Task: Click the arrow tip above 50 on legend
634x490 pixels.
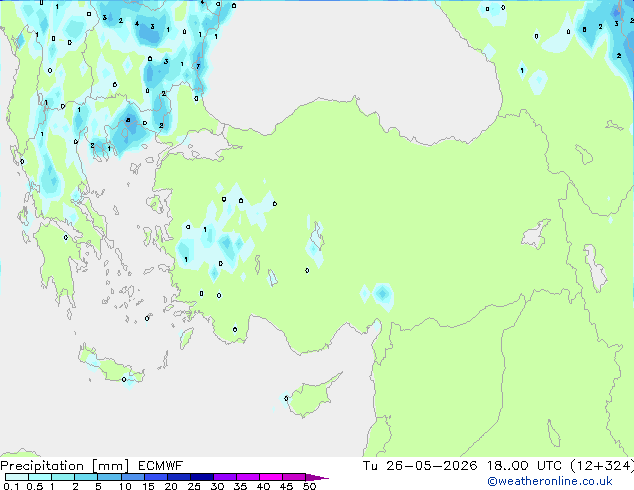Action: [x=317, y=477]
